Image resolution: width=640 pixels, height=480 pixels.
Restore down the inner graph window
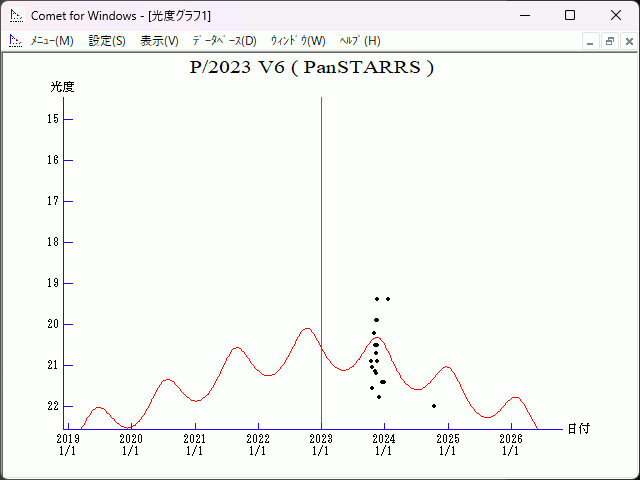[x=609, y=41]
